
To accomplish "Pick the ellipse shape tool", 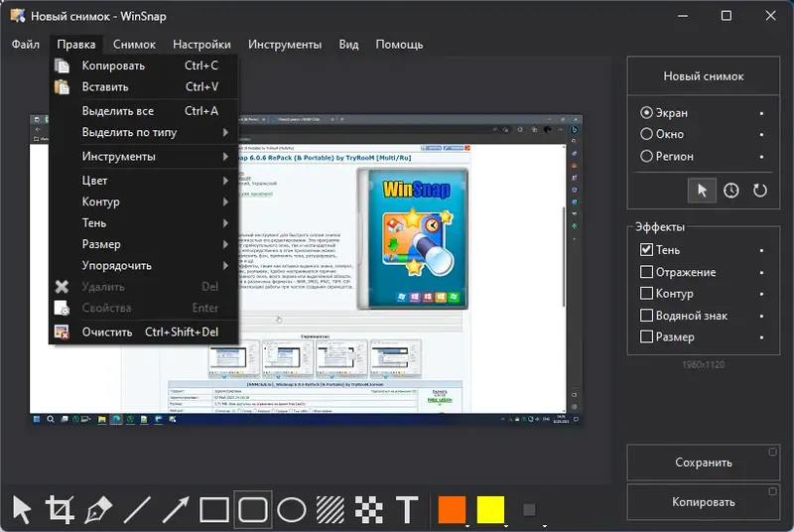I will [x=292, y=510].
